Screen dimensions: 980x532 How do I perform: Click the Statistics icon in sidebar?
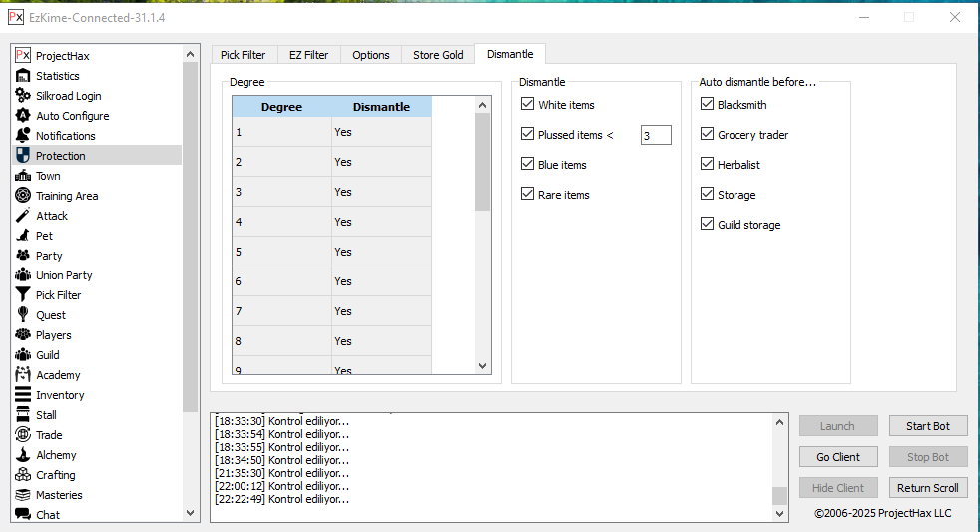point(23,76)
